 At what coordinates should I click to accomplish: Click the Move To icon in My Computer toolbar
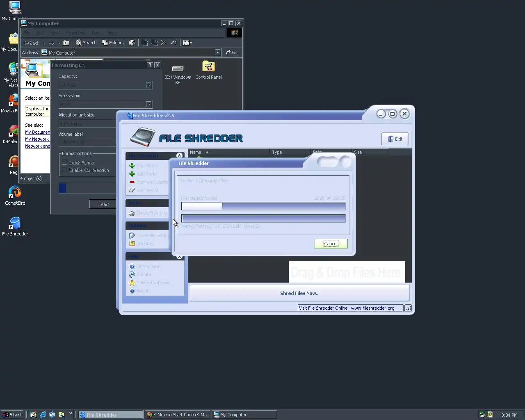coord(145,43)
